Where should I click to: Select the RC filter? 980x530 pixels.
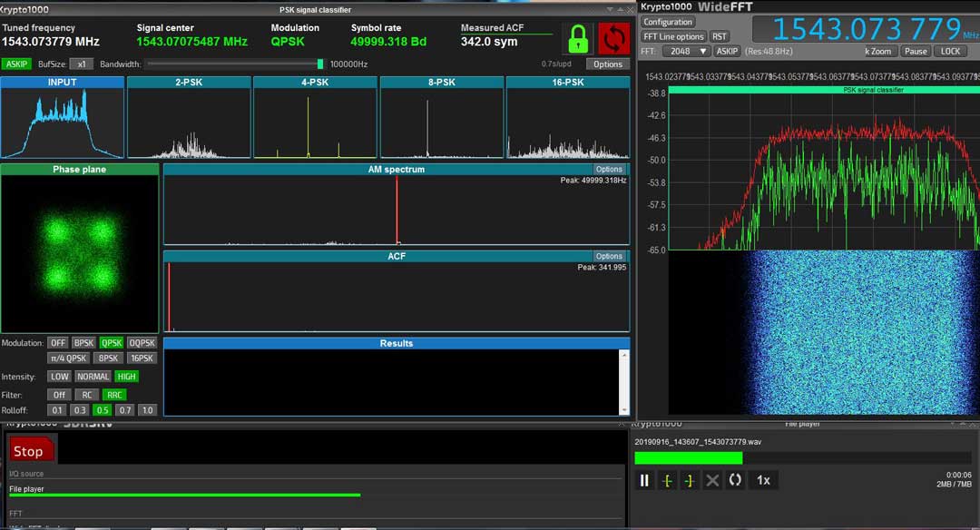click(x=87, y=395)
